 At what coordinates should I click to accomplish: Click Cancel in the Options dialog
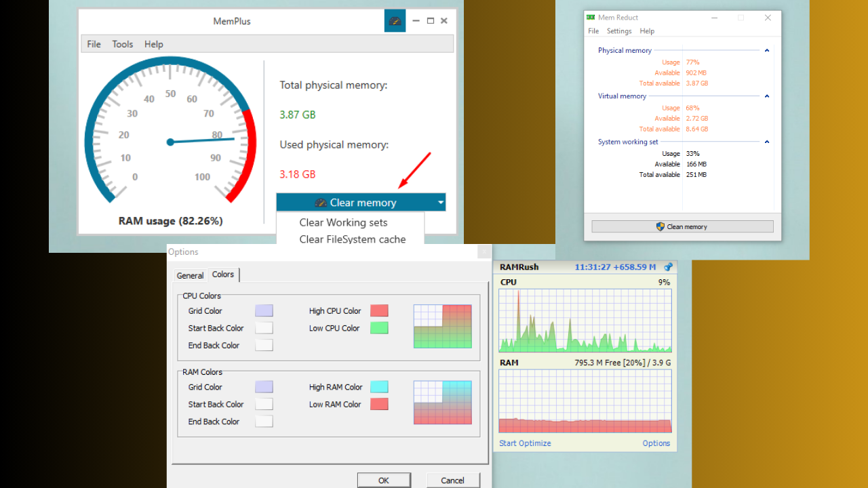pos(453,481)
